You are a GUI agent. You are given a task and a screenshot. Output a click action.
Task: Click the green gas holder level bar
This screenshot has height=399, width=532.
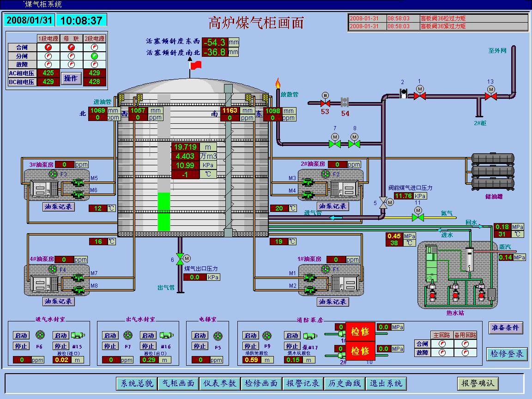tap(164, 212)
